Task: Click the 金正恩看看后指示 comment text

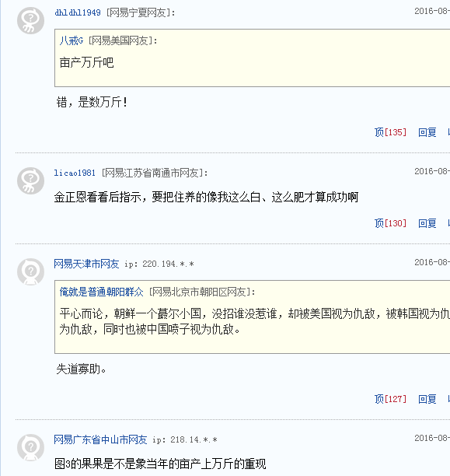Action: point(206,198)
